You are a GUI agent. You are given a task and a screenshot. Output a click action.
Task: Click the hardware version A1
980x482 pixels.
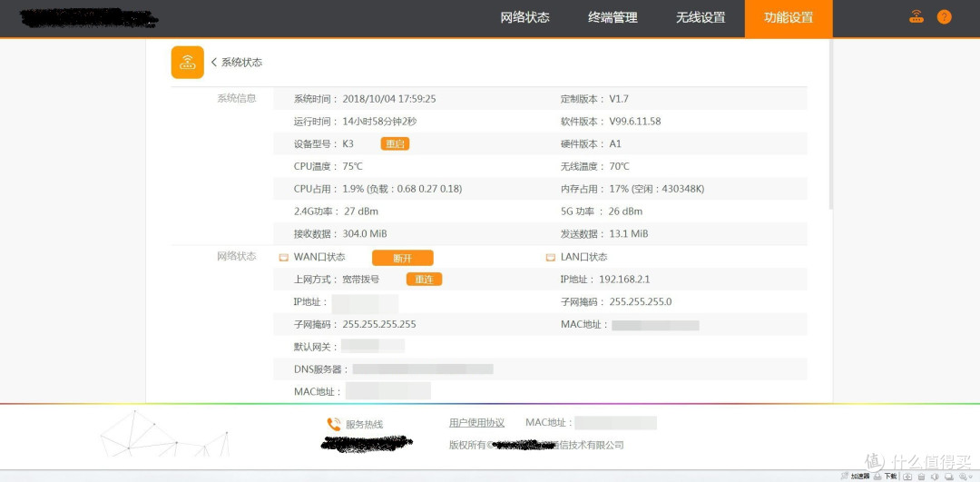[x=615, y=143]
